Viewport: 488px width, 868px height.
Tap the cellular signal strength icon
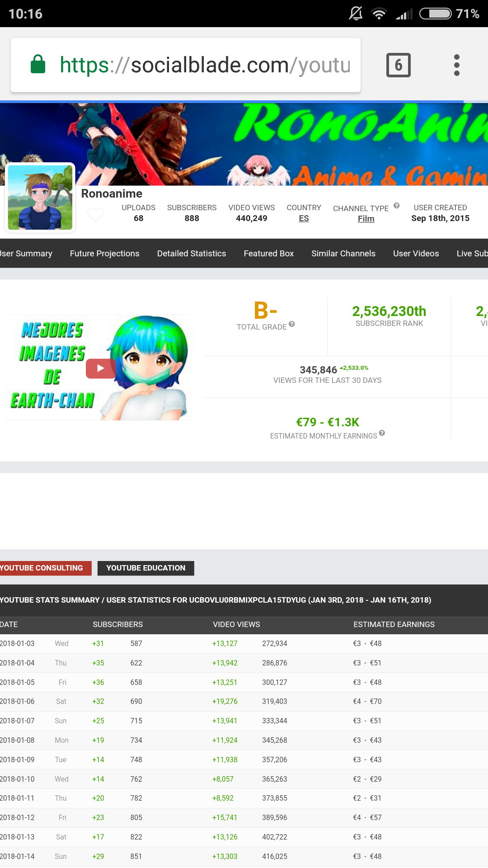pos(404,14)
